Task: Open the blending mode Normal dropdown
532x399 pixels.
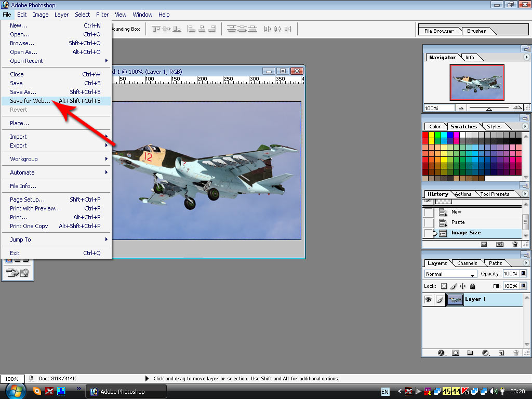Action: pos(450,274)
